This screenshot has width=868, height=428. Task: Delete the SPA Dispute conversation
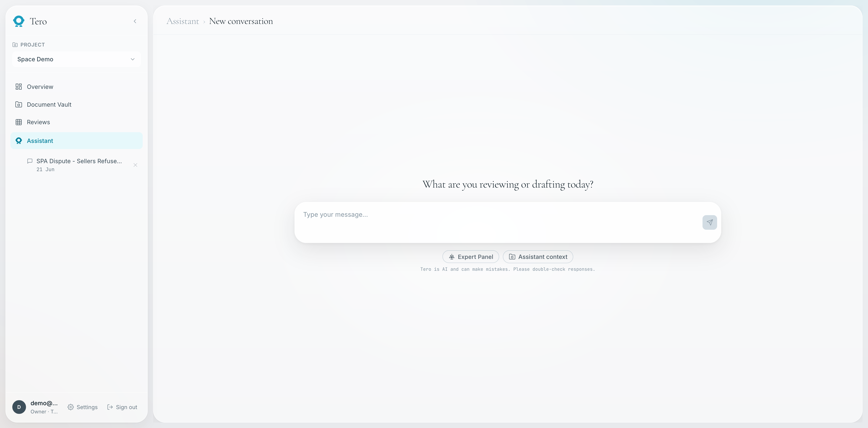click(135, 165)
